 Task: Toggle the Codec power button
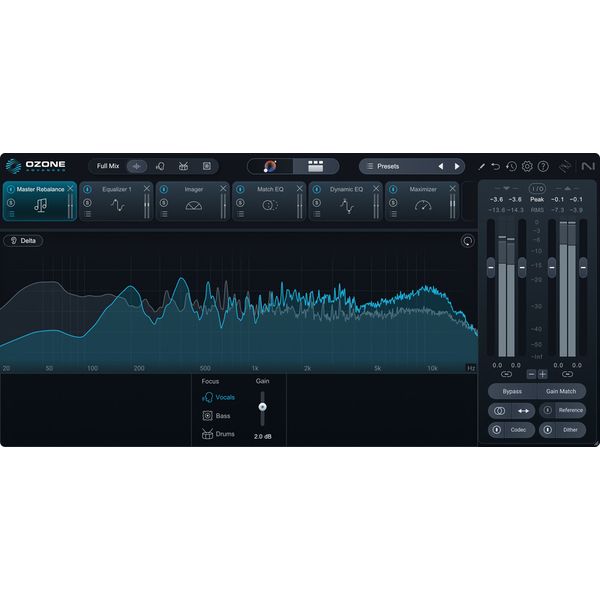point(497,430)
